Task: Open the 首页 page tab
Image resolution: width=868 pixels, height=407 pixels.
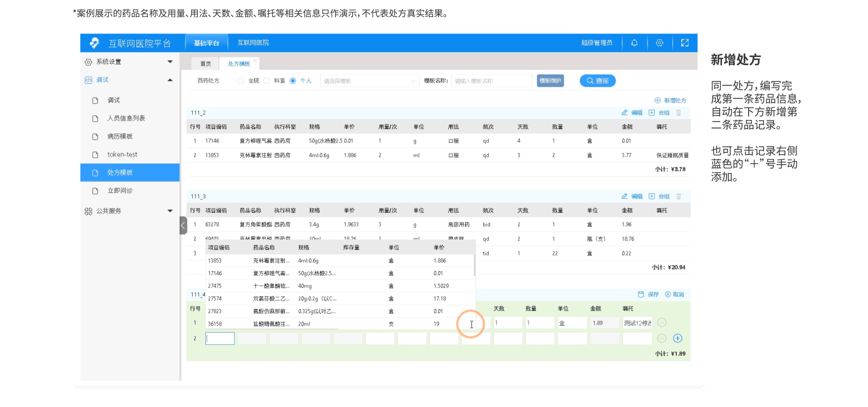Action: tap(206, 64)
